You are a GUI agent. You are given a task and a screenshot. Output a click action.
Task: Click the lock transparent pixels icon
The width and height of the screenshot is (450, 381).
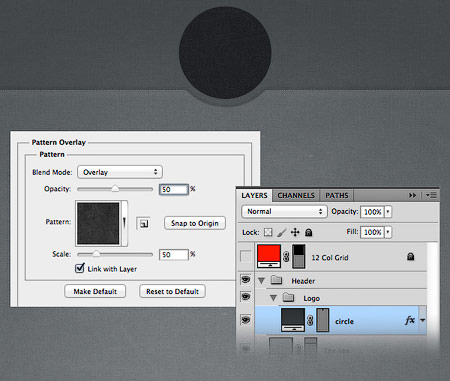[268, 232]
